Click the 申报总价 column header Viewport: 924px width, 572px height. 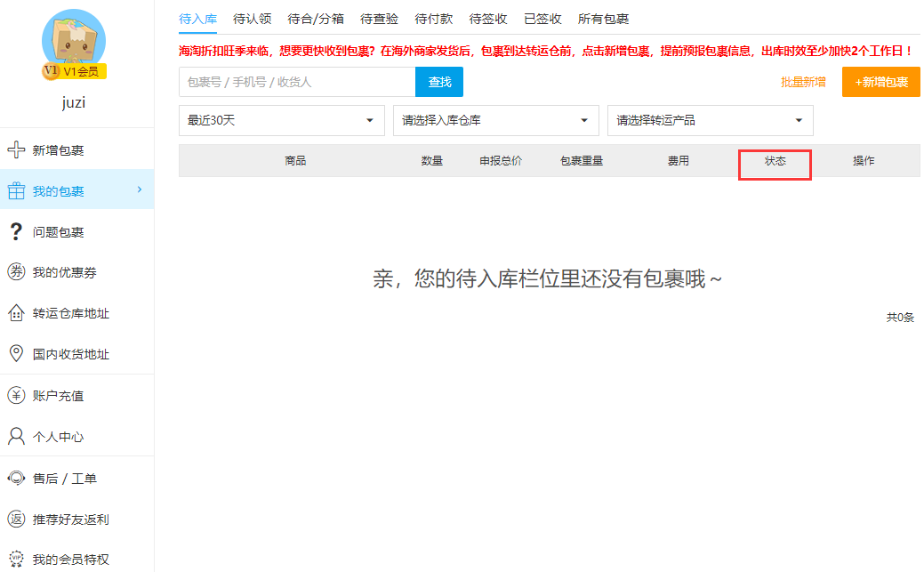pyautogui.click(x=501, y=160)
